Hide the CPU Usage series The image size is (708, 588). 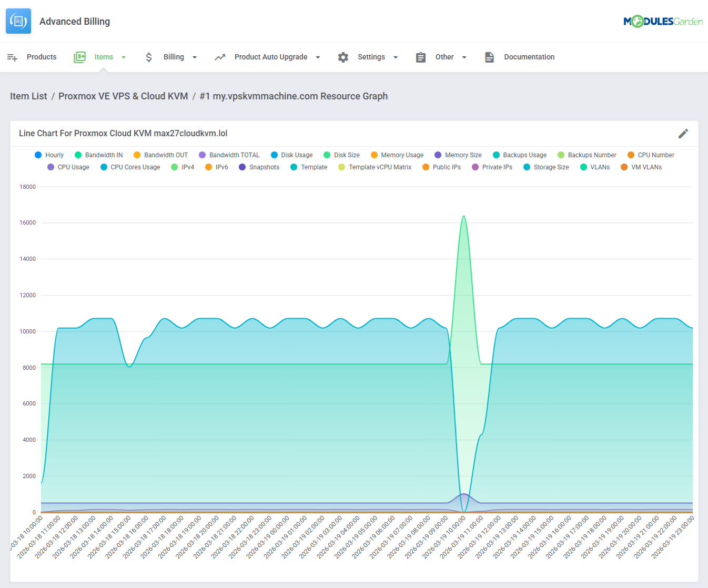pos(68,167)
